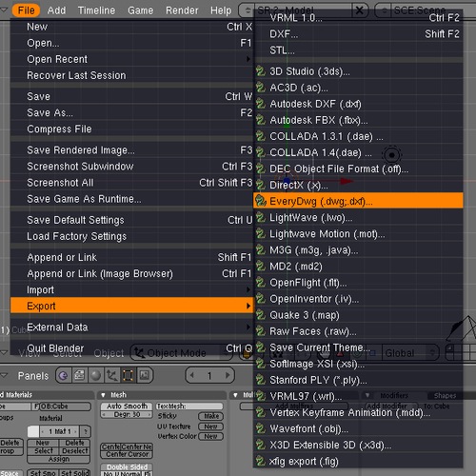Click Make button next to Sticky
Image resolution: width=476 pixels, height=476 pixels.
point(211,416)
